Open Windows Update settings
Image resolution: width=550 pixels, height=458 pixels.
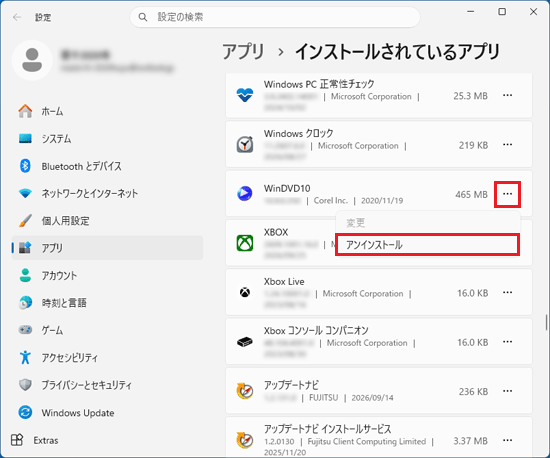[107, 412]
